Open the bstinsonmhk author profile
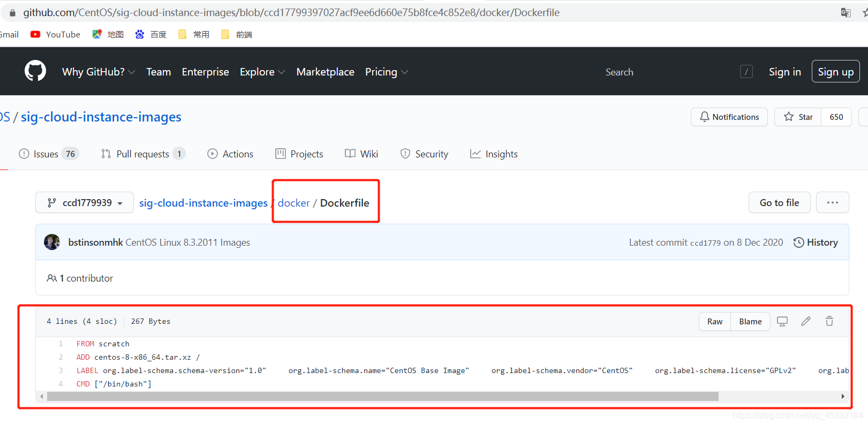 coord(95,242)
